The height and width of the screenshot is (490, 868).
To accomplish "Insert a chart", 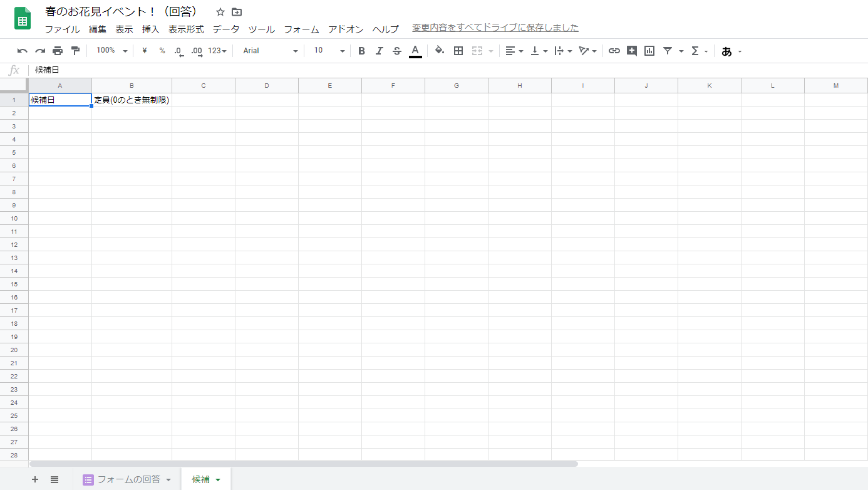I will pyautogui.click(x=649, y=51).
